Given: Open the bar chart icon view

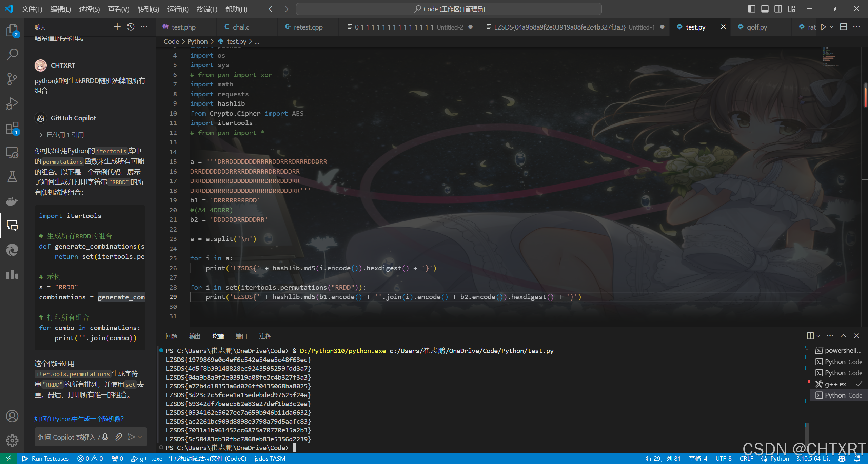Looking at the screenshot, I should [12, 274].
